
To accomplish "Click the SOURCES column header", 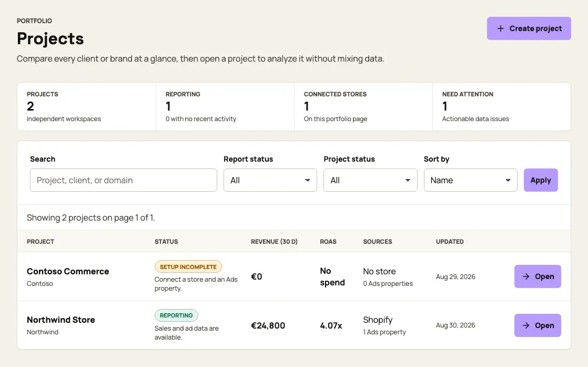I will (377, 242).
